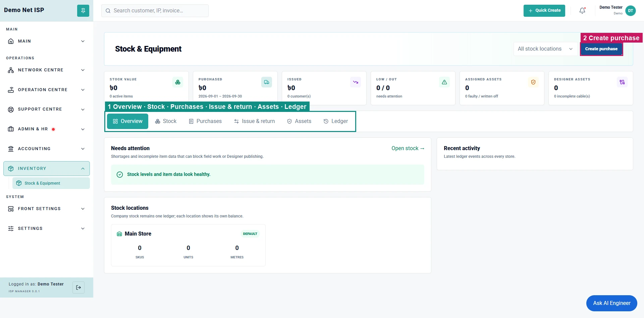644x318 pixels.
Task: Open the Ledger tab
Action: [x=336, y=121]
